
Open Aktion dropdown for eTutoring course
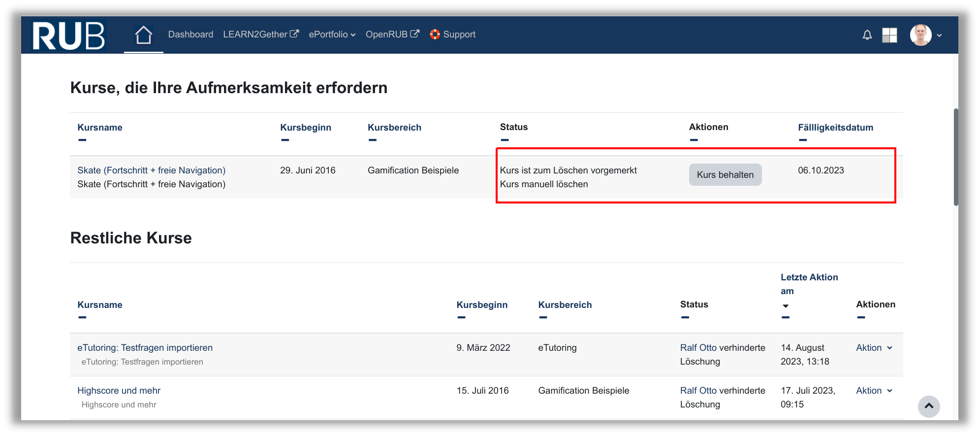(x=874, y=348)
